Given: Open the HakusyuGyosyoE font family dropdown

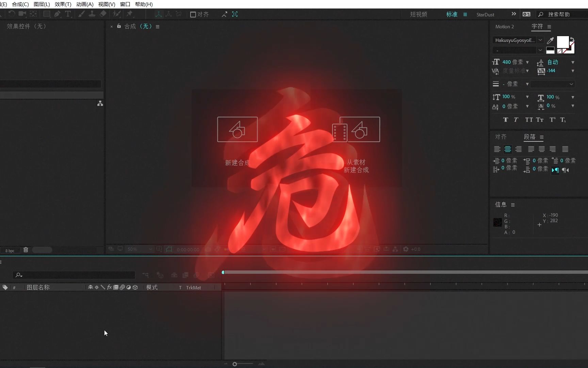Looking at the screenshot, I should 540,40.
